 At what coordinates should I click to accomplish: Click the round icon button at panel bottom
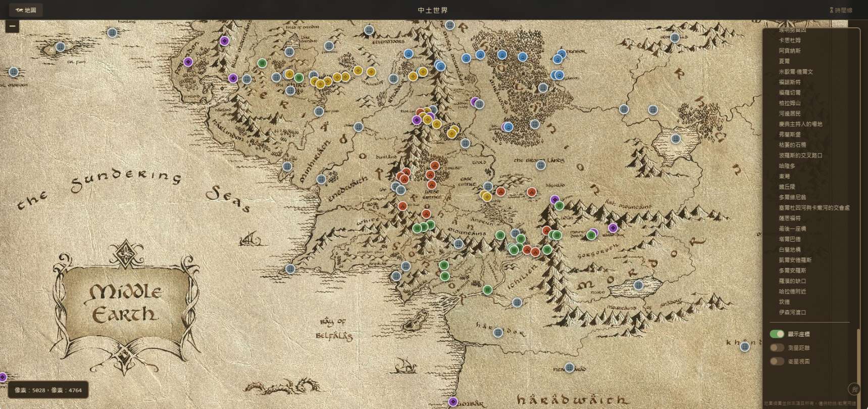(x=853, y=389)
